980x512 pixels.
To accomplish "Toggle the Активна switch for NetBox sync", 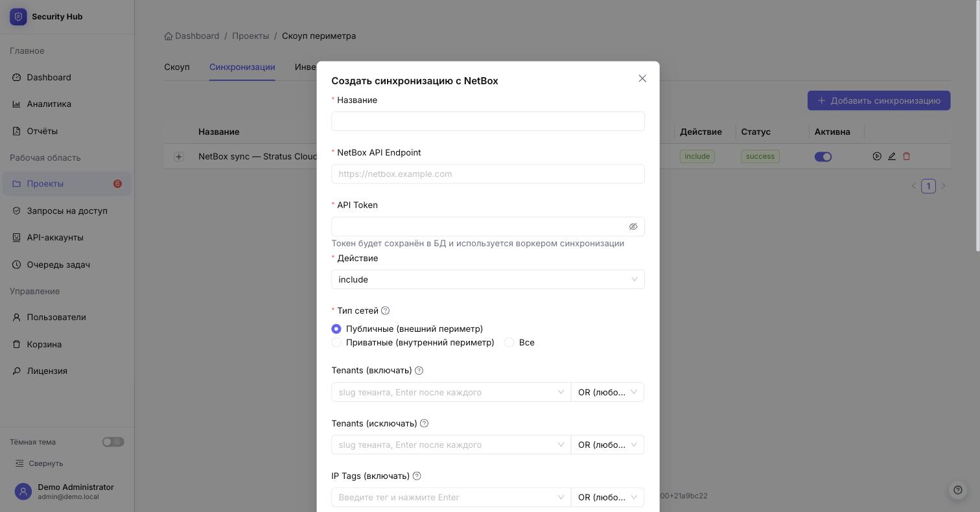I will click(x=823, y=157).
